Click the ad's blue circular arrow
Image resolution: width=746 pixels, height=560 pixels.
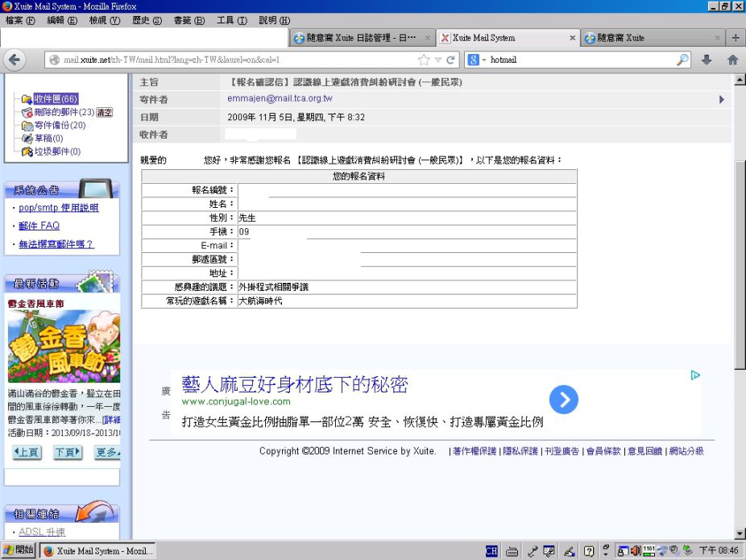563,400
